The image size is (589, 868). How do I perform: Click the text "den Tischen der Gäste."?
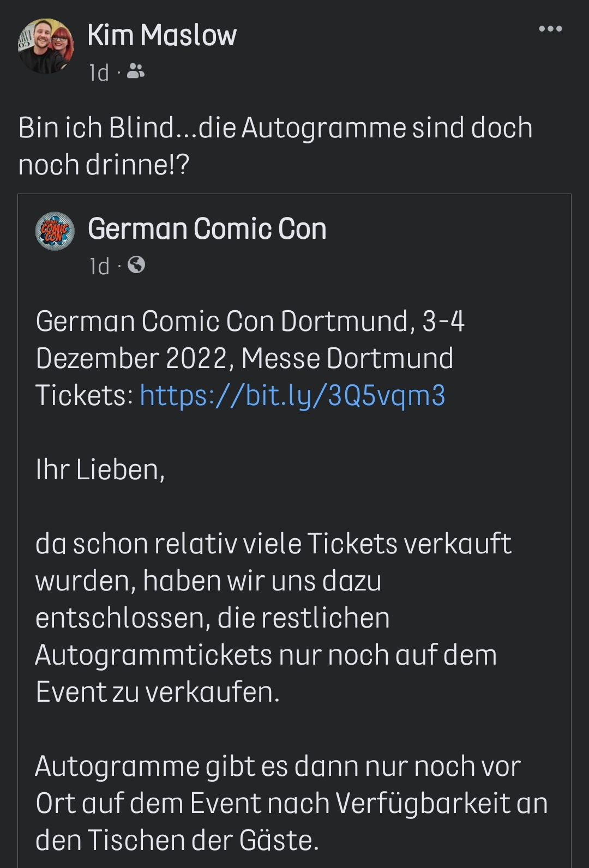tap(177, 840)
